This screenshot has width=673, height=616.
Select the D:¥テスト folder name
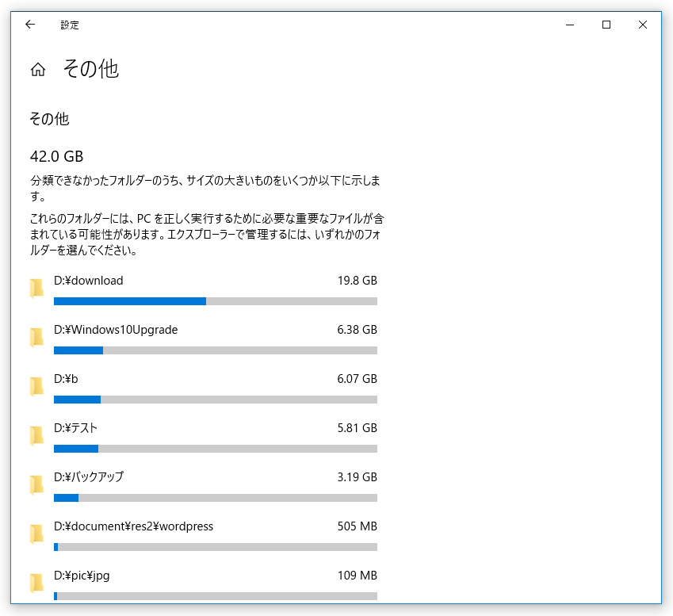pos(75,428)
